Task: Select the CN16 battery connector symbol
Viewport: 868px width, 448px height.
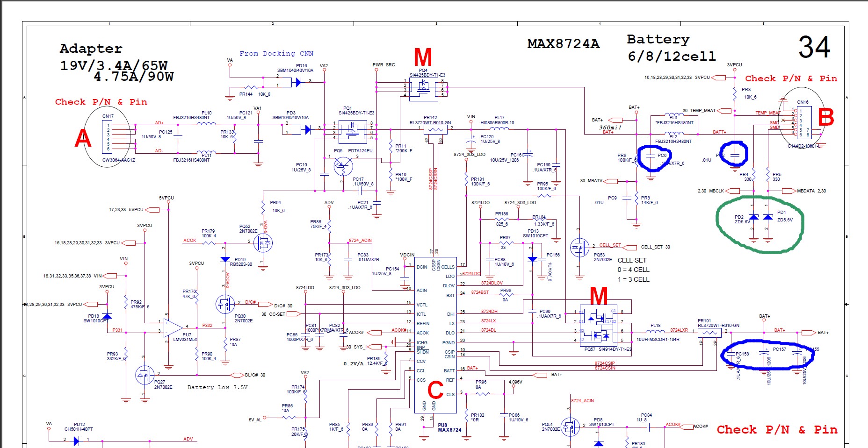Action: click(x=803, y=122)
